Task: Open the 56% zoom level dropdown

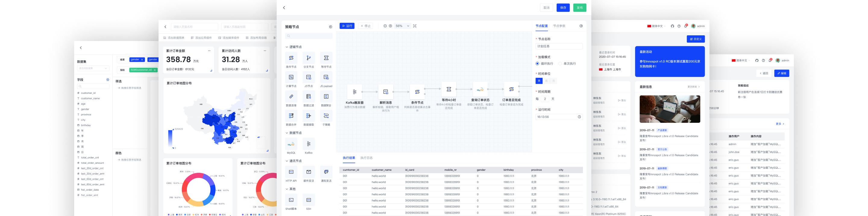Action: 402,26
